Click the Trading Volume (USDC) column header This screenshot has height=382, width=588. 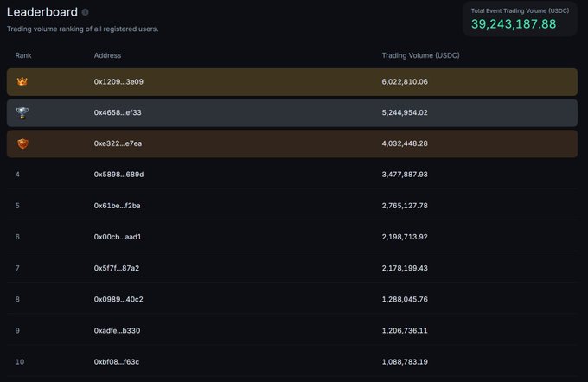(x=420, y=55)
